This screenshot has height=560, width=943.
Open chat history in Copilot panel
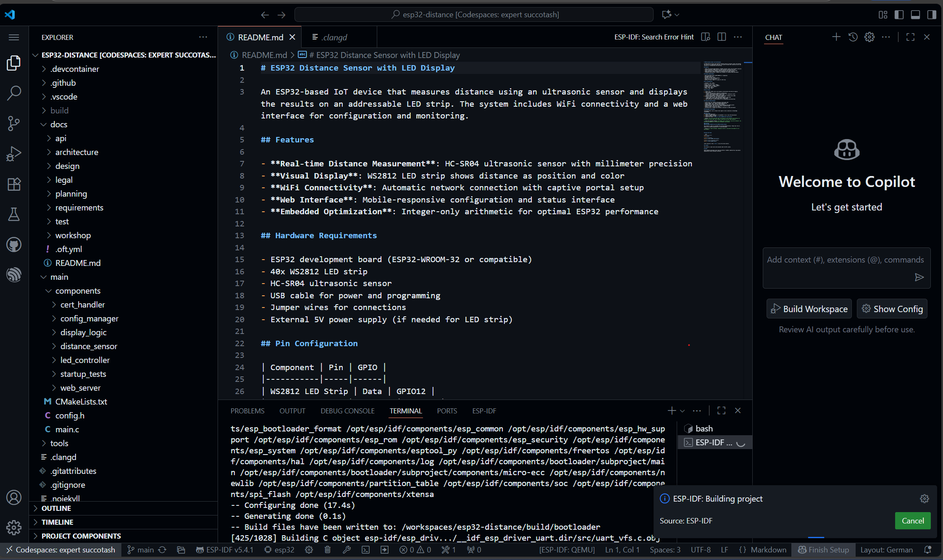pyautogui.click(x=853, y=37)
